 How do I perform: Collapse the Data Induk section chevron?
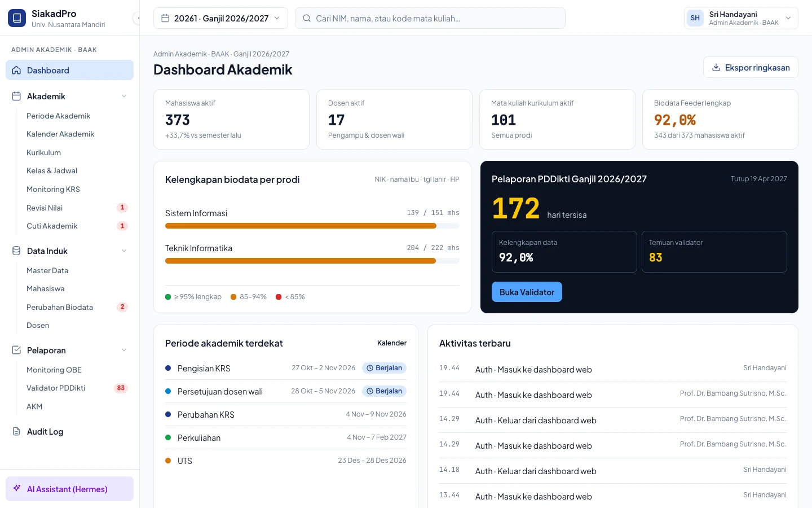[x=124, y=251]
